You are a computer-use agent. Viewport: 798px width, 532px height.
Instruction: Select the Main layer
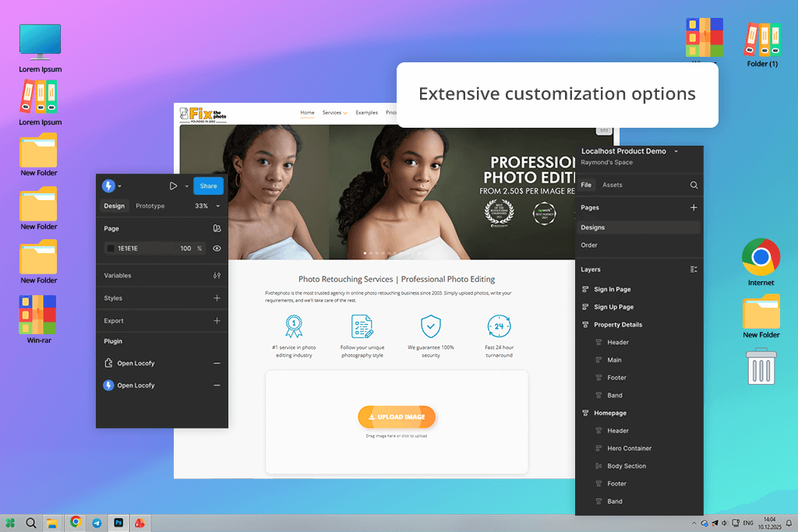[614, 360]
